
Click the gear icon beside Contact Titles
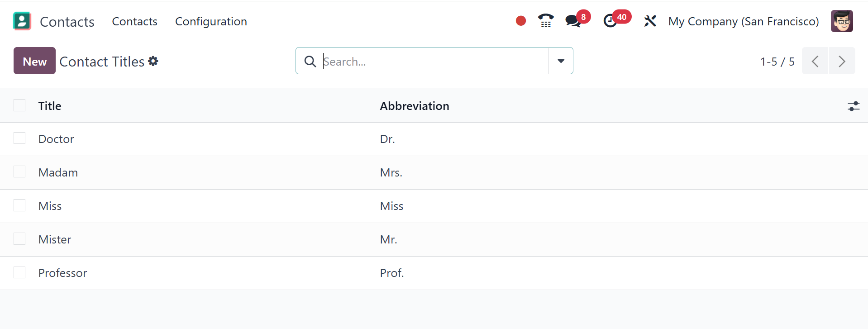[x=153, y=61]
